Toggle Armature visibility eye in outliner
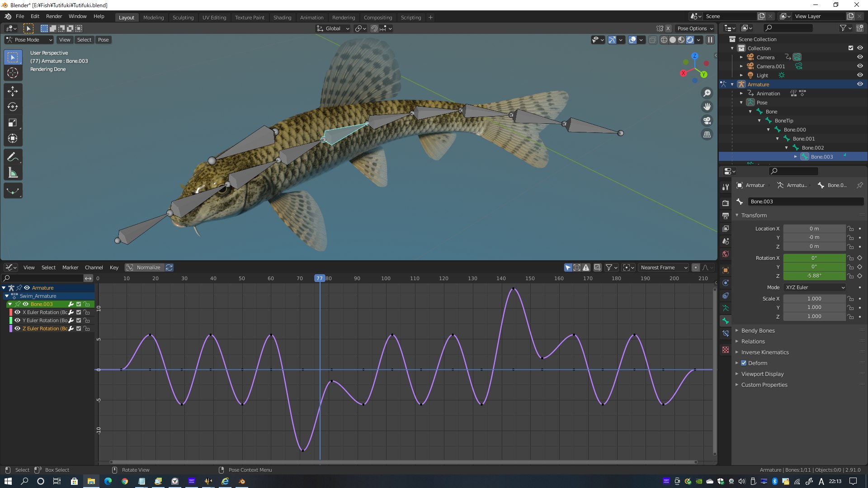This screenshot has height=488, width=868. pyautogui.click(x=860, y=84)
